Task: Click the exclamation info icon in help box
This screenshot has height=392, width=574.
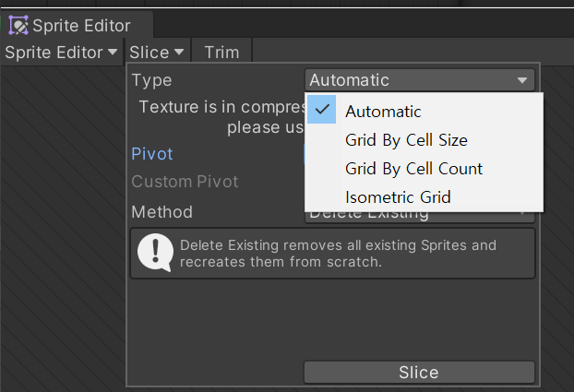Action: (x=157, y=254)
